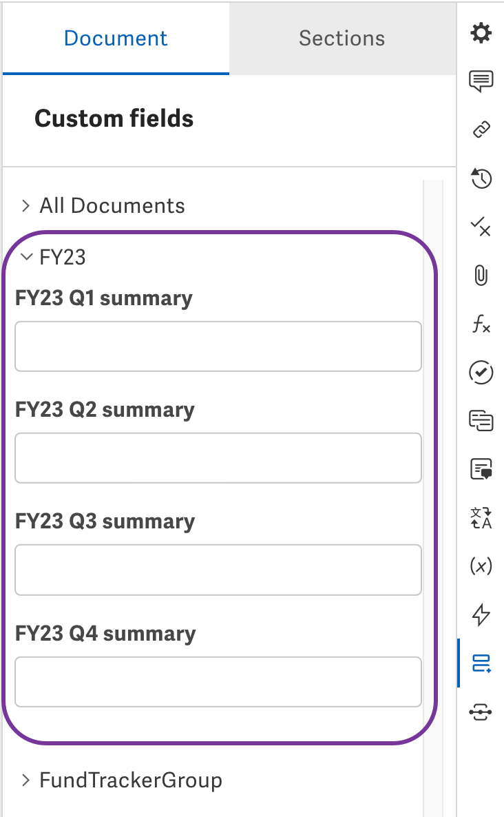Open the (x) variables icon
Viewport: 504px width, 817px height.
tap(481, 566)
